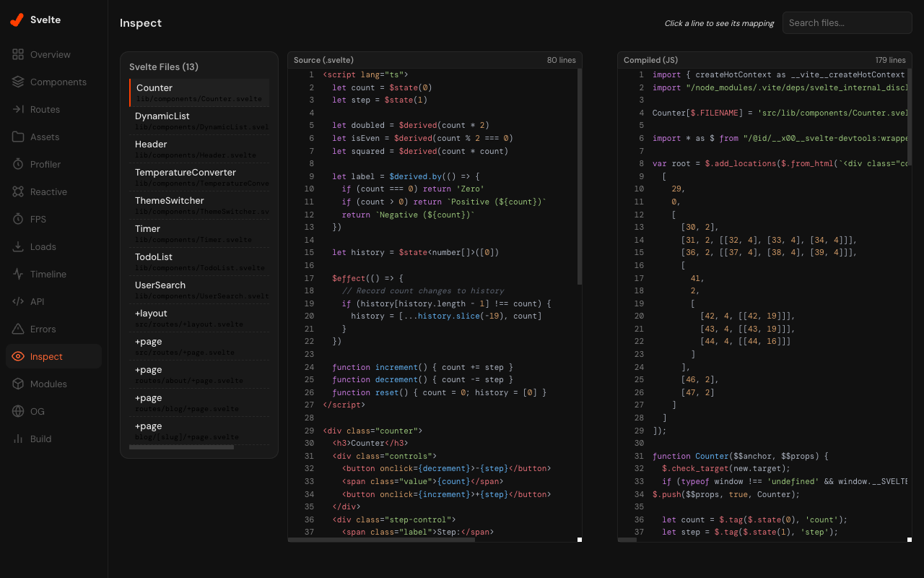924x578 pixels.
Task: Select +page in src/routes
Action: [199, 346]
